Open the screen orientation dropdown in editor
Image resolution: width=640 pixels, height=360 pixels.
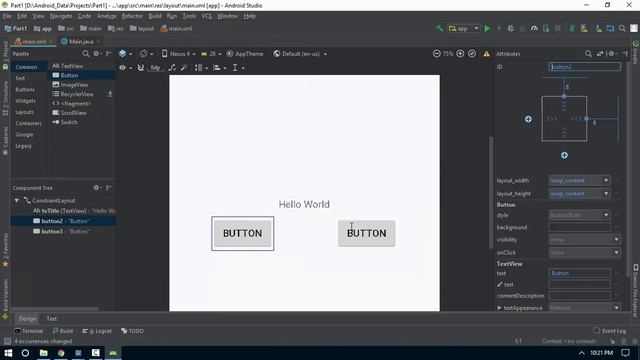146,53
